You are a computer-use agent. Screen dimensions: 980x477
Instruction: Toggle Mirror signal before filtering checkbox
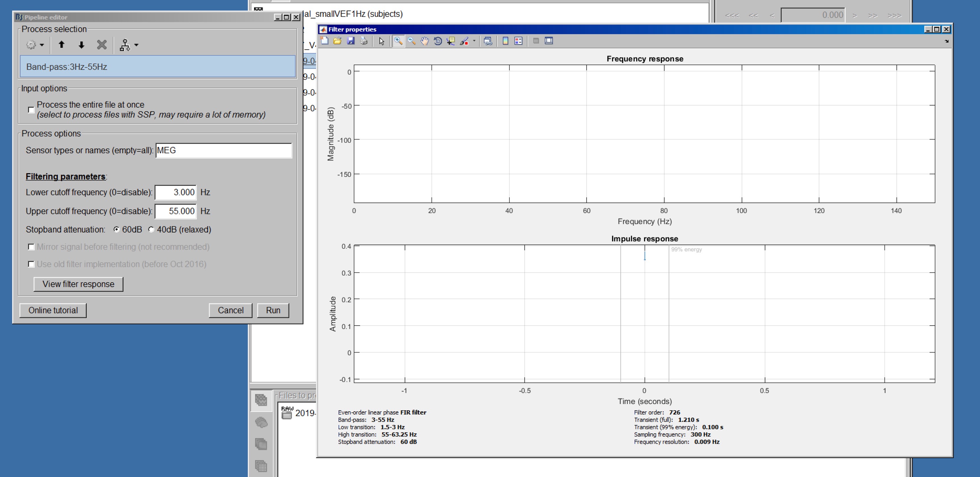pyautogui.click(x=31, y=247)
